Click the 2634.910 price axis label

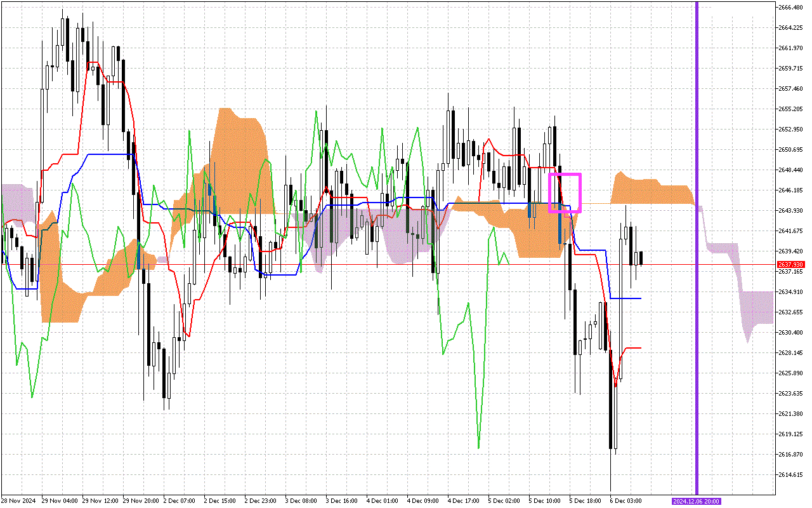pyautogui.click(x=790, y=292)
